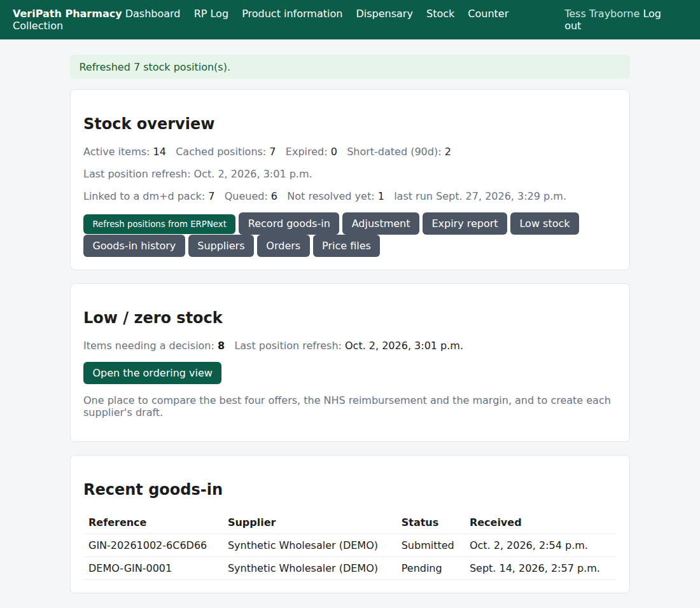The width and height of the screenshot is (700, 608).
Task: Open the Adjustment page
Action: click(x=381, y=223)
